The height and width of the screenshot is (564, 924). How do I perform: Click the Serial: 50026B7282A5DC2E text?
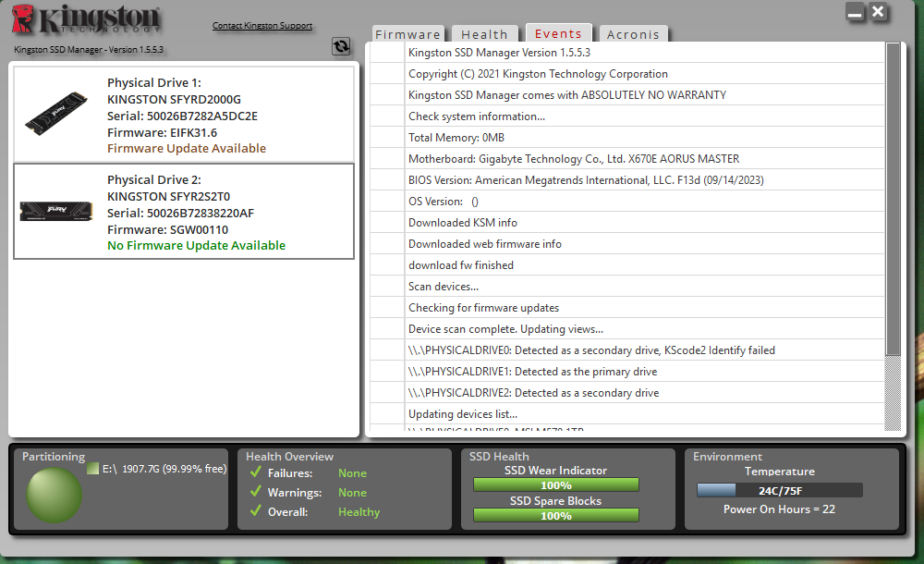pos(182,116)
